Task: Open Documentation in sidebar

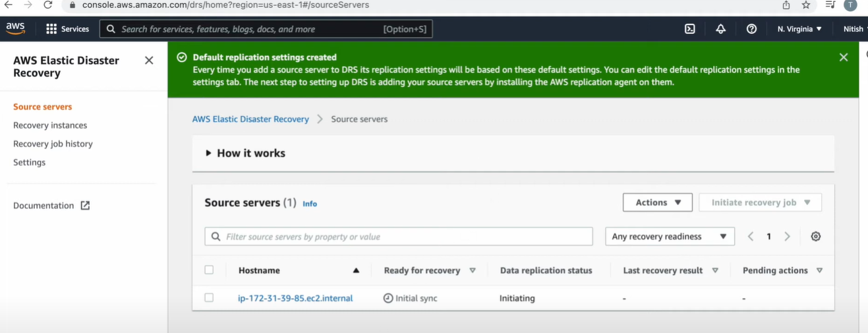Action: (43, 206)
